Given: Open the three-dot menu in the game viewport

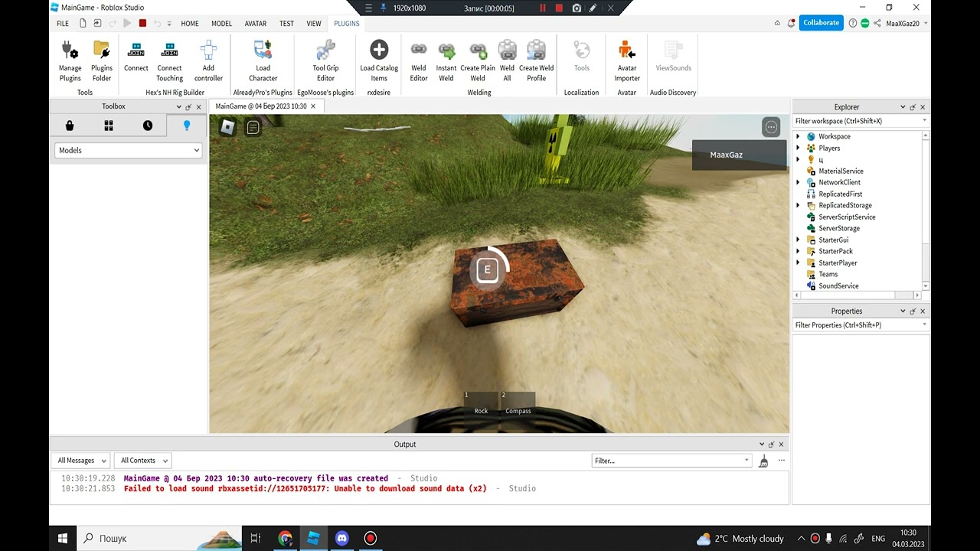Looking at the screenshot, I should coord(771,127).
